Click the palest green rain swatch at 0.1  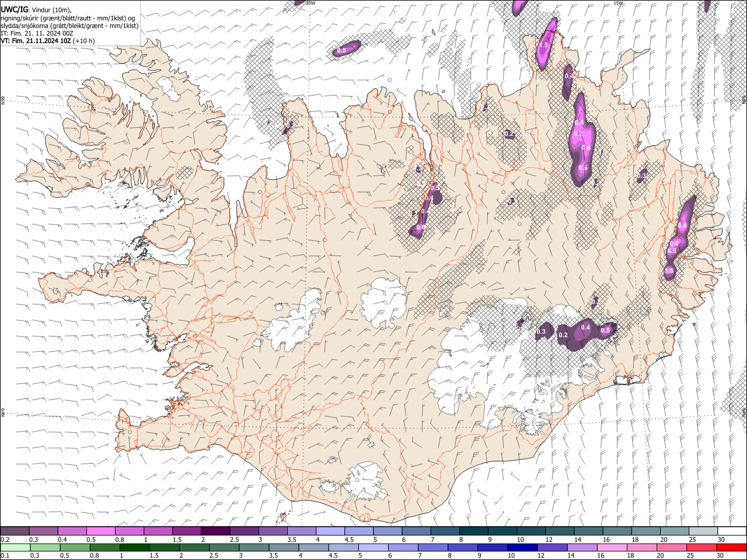[x=15, y=547]
